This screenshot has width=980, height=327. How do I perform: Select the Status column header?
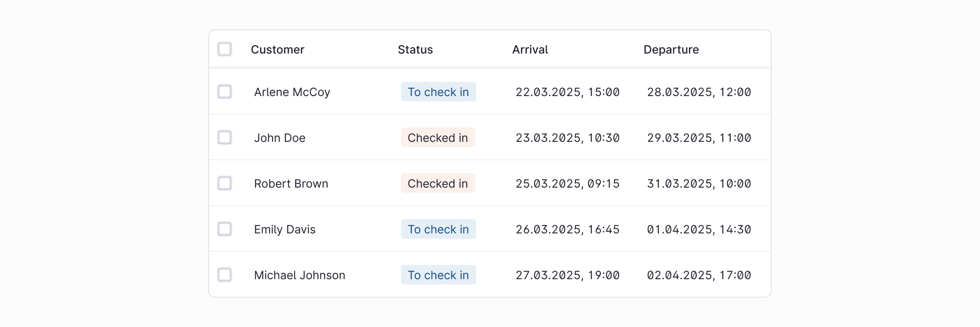click(415, 49)
